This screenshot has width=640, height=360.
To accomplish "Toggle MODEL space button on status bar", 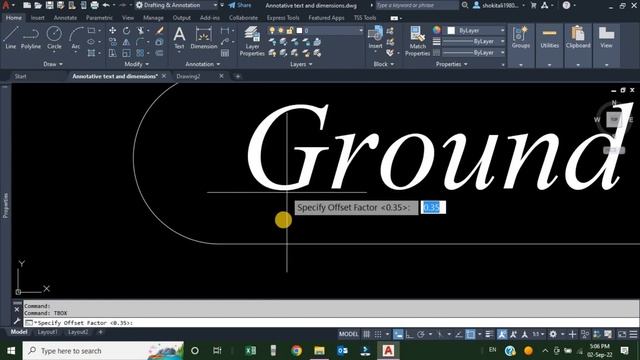I will click(349, 334).
